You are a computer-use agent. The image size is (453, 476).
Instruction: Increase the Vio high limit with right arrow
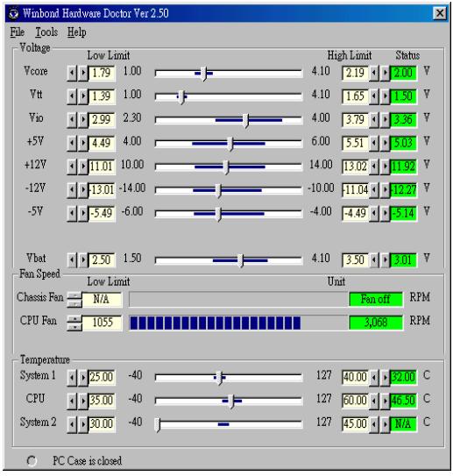tap(385, 120)
